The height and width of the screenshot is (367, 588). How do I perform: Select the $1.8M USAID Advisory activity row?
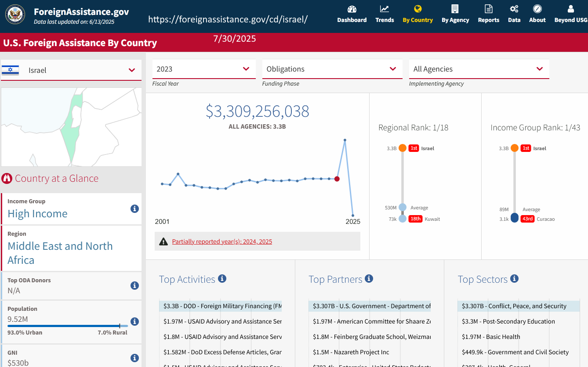point(221,337)
